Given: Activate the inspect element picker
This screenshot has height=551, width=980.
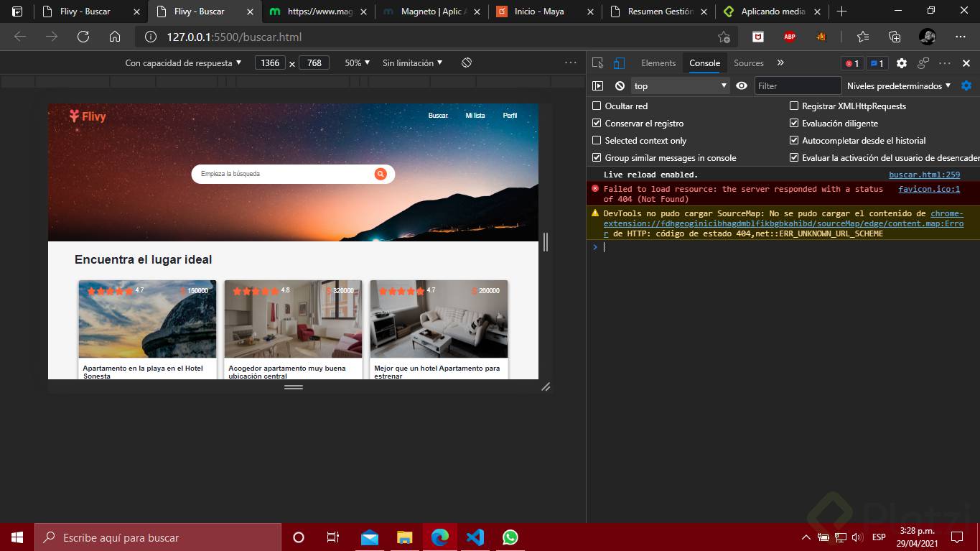Looking at the screenshot, I should tap(598, 63).
